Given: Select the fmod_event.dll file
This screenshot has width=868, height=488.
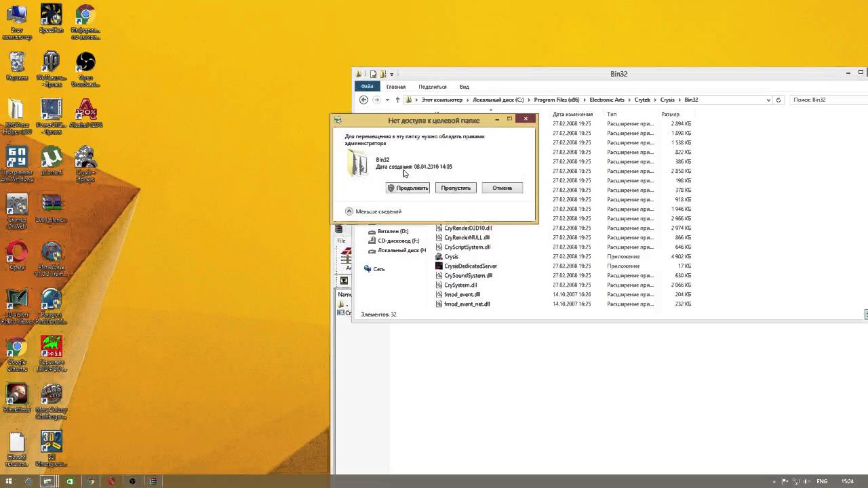Looking at the screenshot, I should pos(462,295).
